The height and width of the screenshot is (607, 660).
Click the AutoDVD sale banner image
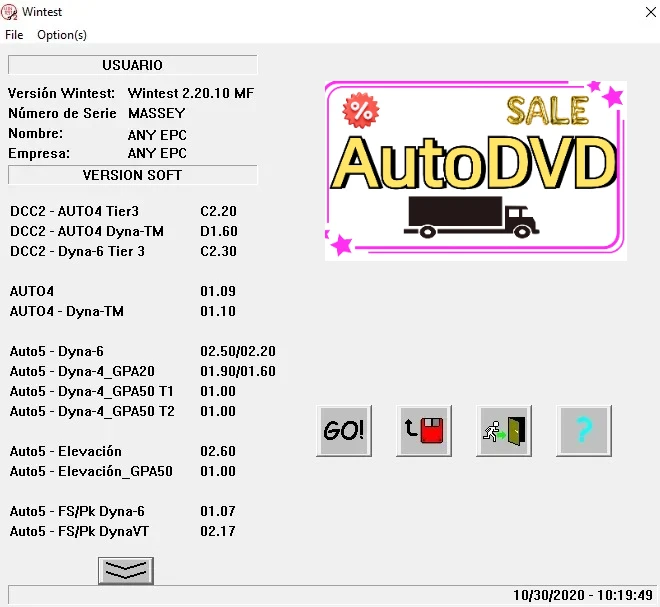(476, 170)
